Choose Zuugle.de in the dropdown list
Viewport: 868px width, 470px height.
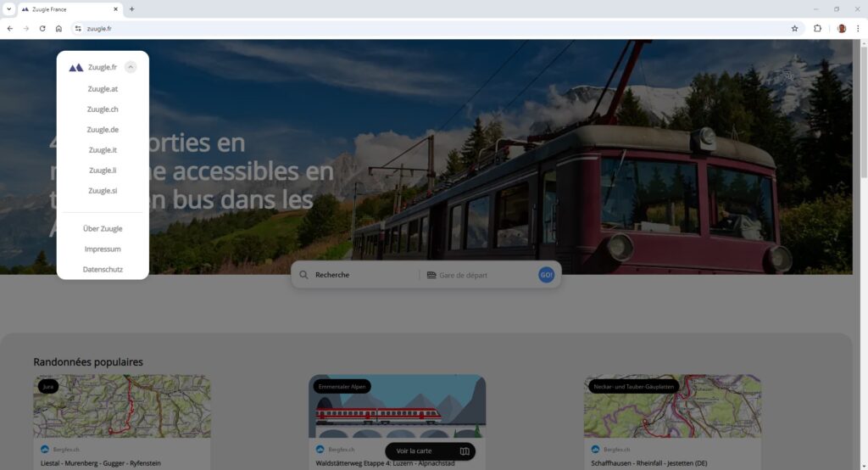pyautogui.click(x=103, y=130)
